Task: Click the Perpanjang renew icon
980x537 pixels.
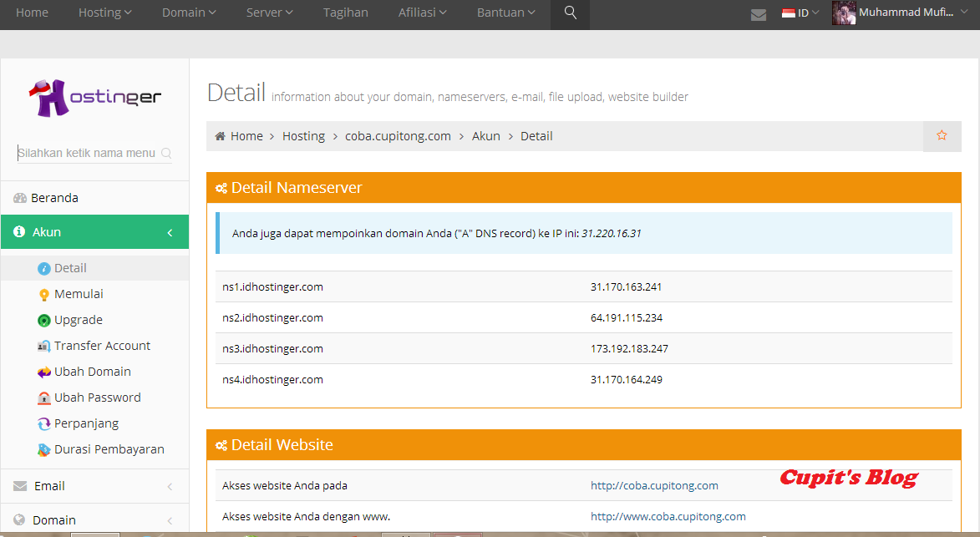Action: (x=43, y=424)
